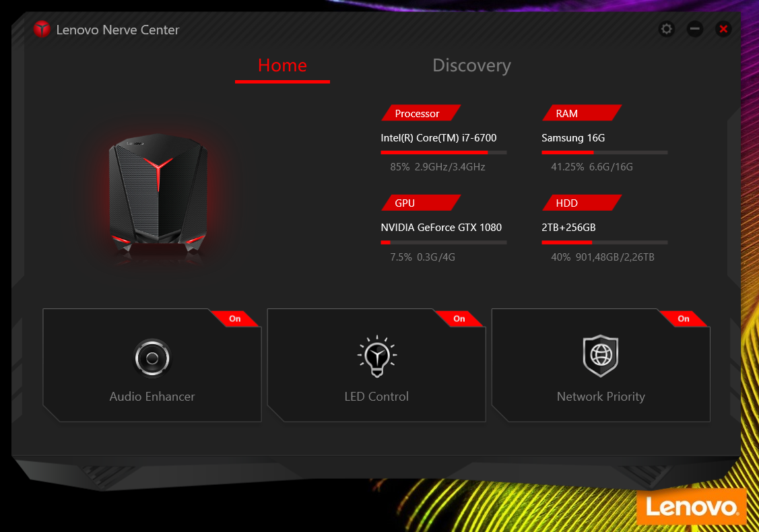
Task: Click the orange Lenovo logo on desktop
Action: (x=692, y=506)
